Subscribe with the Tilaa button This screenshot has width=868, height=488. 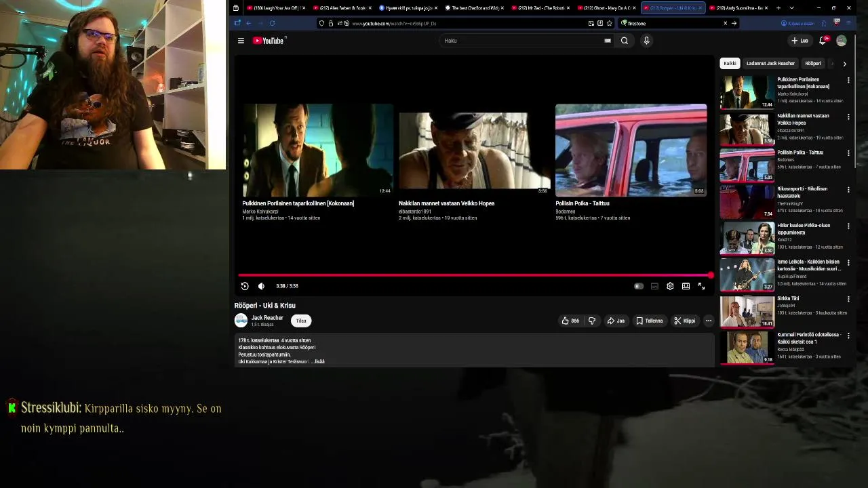tap(301, 321)
